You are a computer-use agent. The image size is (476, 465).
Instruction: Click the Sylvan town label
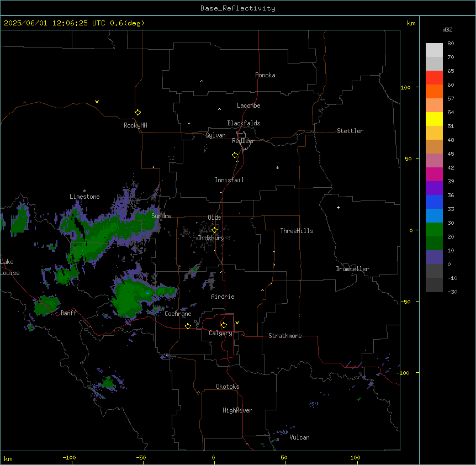215,135
